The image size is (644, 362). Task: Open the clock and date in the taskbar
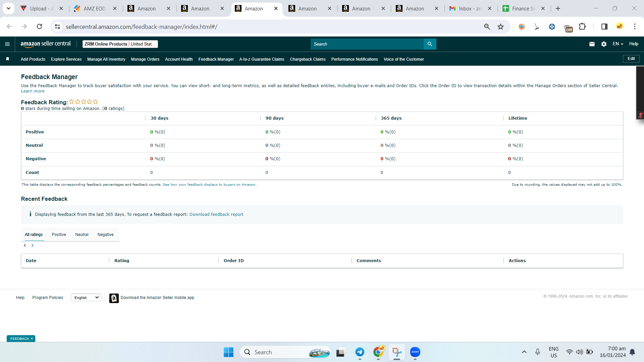[x=613, y=352]
